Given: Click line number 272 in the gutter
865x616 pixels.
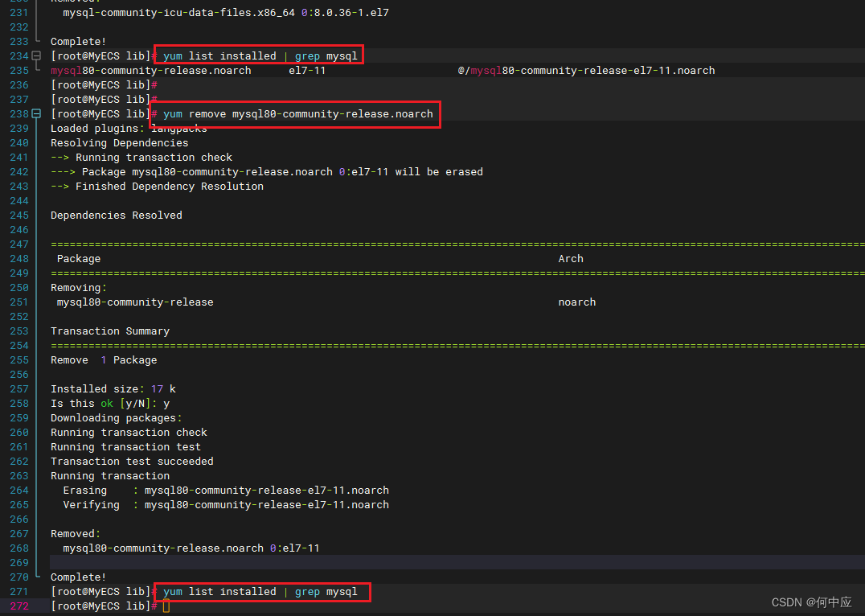Looking at the screenshot, I should 18,606.
